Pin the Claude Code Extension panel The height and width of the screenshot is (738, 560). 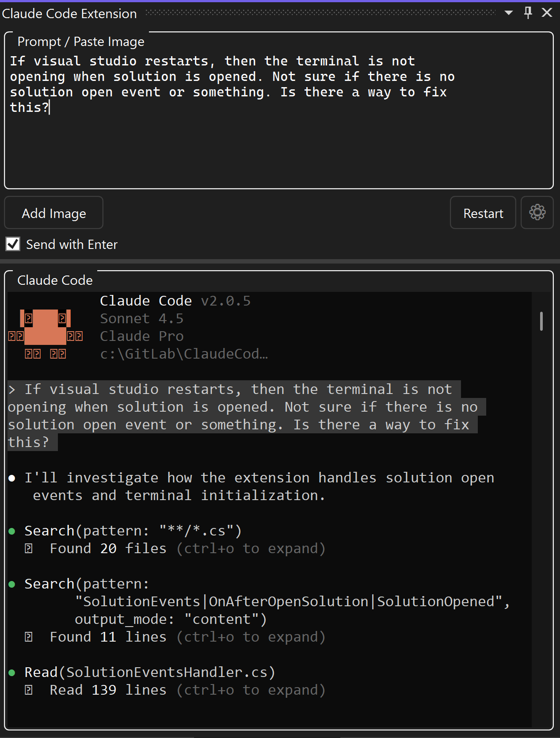(528, 13)
